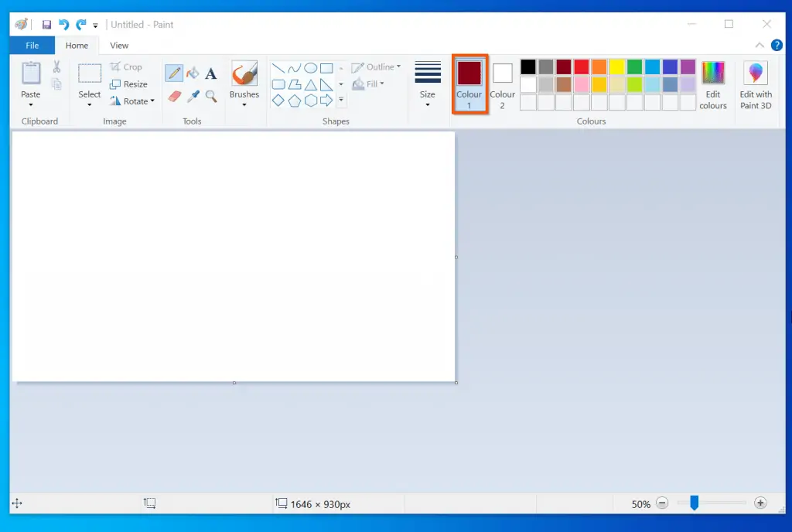792x532 pixels.
Task: Select the Oval shape
Action: pyautogui.click(x=311, y=68)
